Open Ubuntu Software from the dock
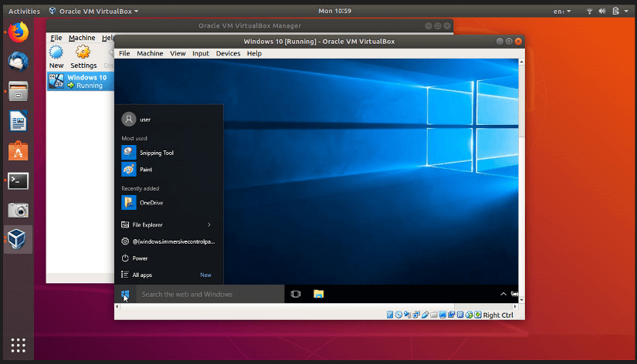 pyautogui.click(x=19, y=150)
